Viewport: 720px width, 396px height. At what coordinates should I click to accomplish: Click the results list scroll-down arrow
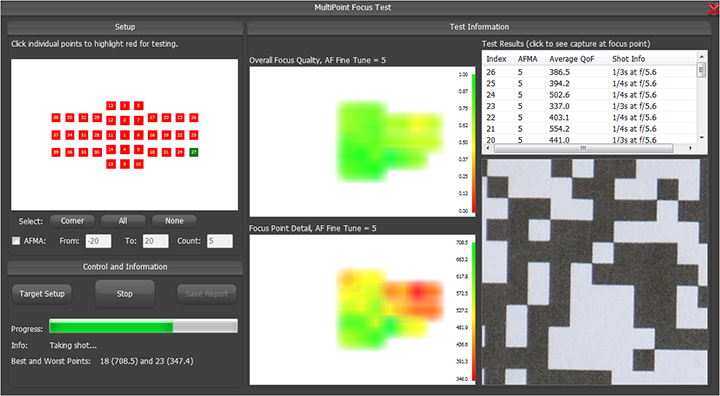click(x=701, y=137)
